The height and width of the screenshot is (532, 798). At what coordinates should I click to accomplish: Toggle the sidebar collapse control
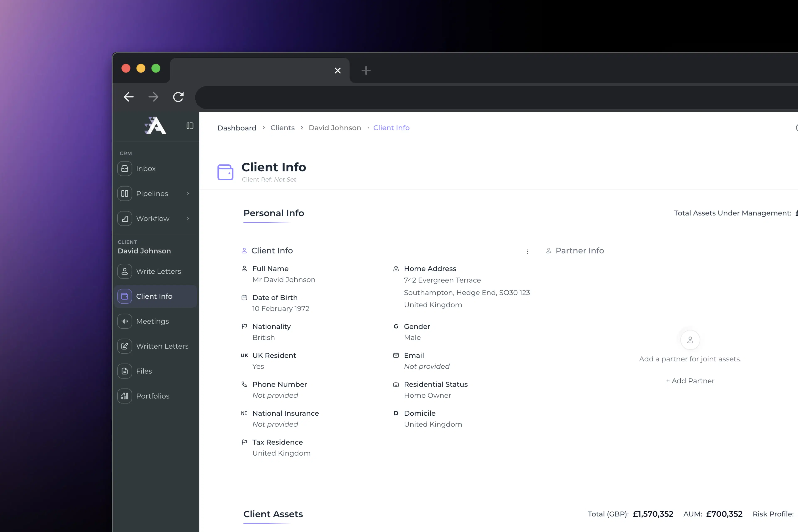190,126
